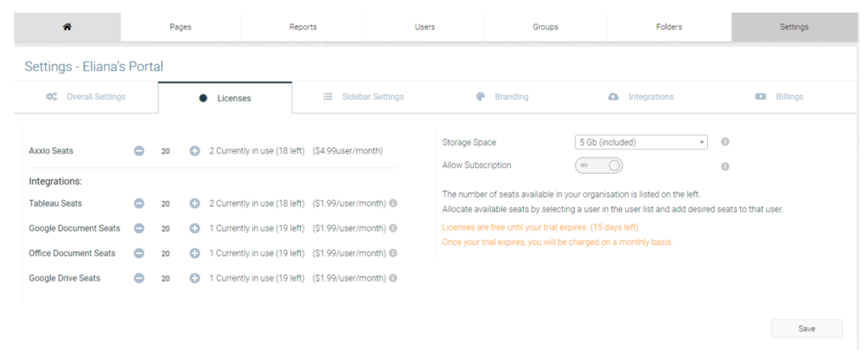
Task: Click info icon next to Storage Space
Action: pyautogui.click(x=726, y=142)
